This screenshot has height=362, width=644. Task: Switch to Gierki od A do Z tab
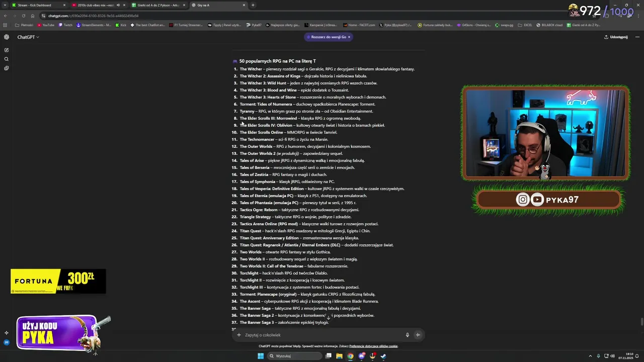pos(158,5)
